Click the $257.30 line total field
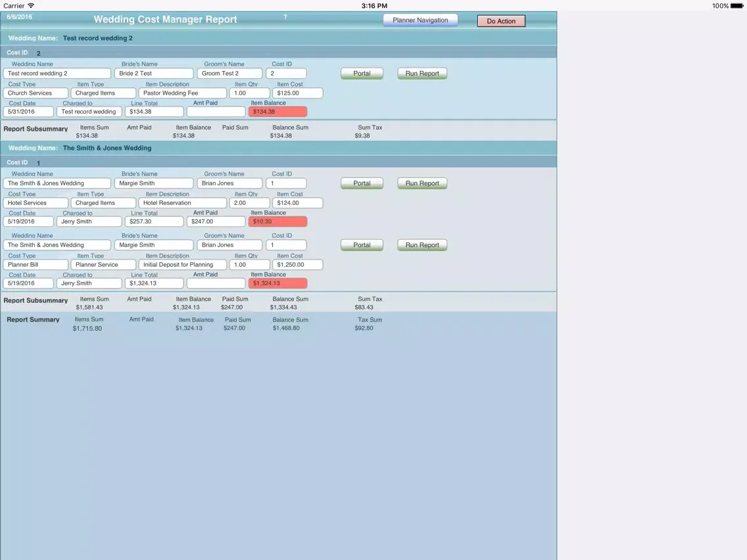This screenshot has height=560, width=747. (x=154, y=222)
